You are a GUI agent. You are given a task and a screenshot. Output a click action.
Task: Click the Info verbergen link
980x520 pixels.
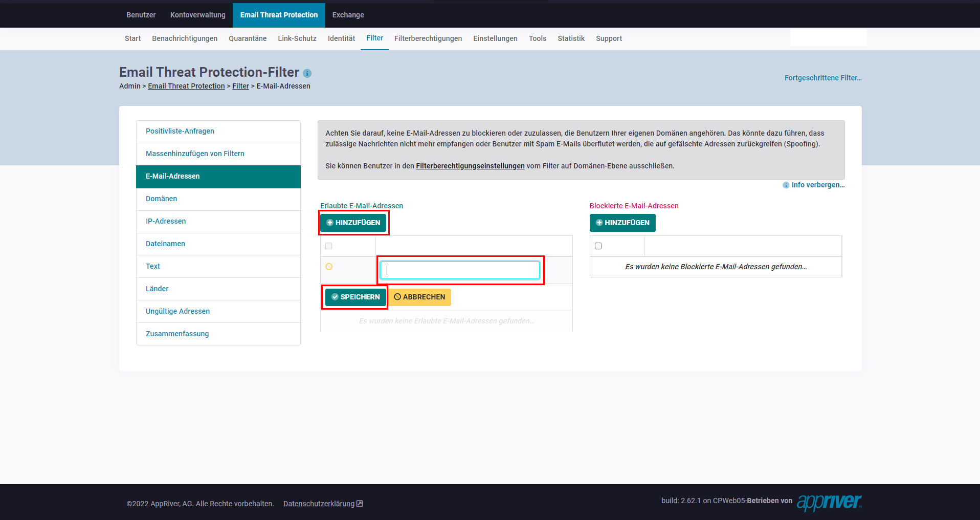pos(818,185)
